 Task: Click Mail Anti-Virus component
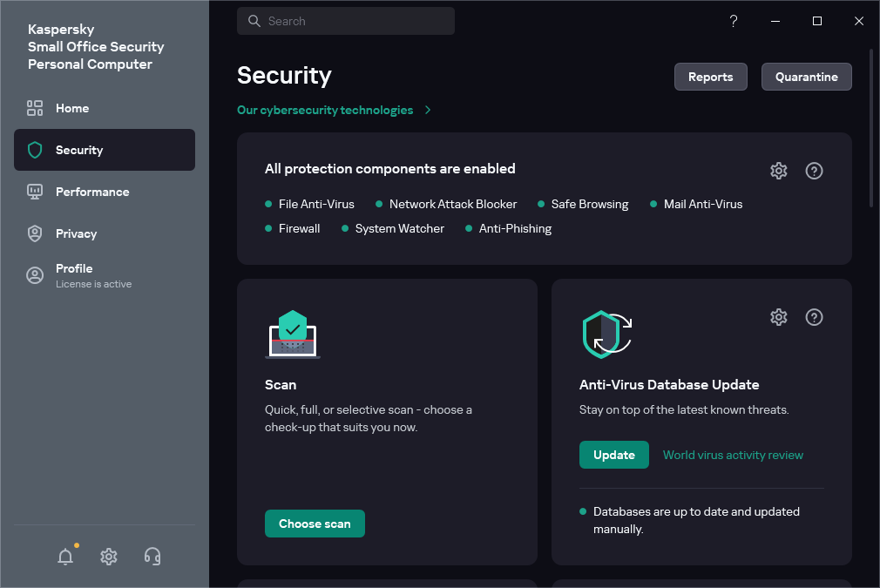[x=702, y=204]
